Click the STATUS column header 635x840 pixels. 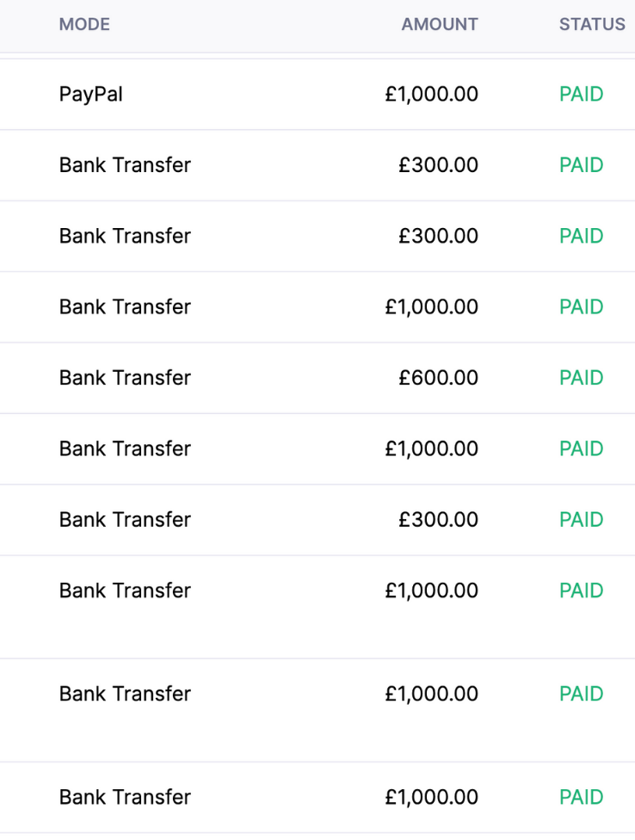pos(592,25)
